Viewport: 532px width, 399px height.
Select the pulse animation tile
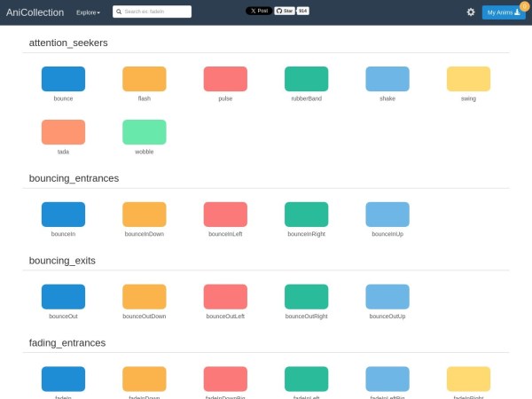(225, 79)
